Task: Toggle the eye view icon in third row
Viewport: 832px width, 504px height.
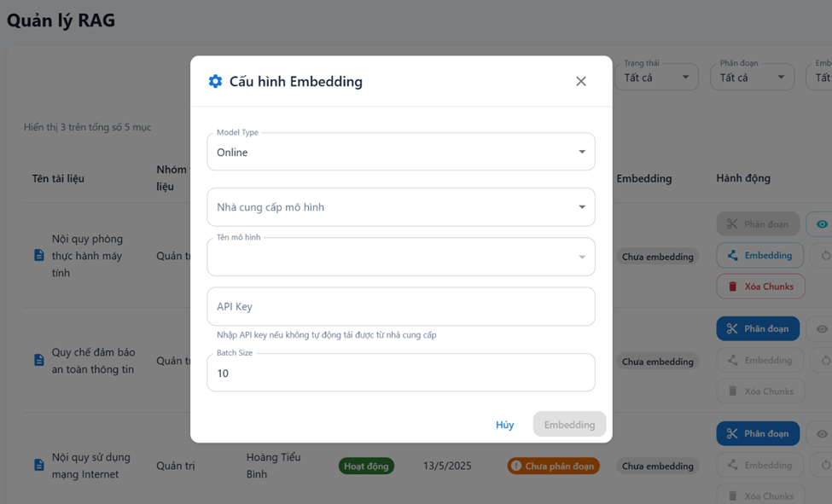Action: tap(821, 433)
